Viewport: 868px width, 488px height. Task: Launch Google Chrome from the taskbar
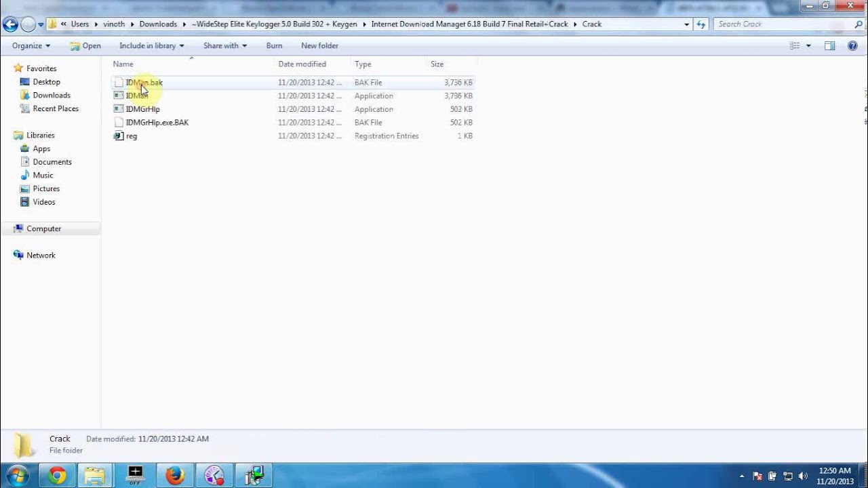tap(58, 476)
